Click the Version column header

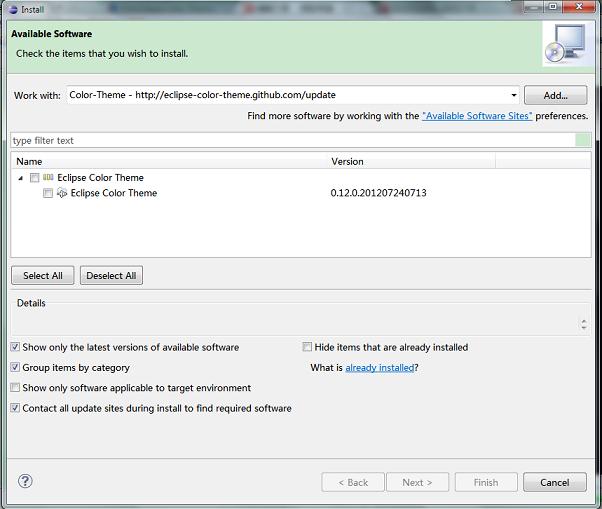point(412,161)
